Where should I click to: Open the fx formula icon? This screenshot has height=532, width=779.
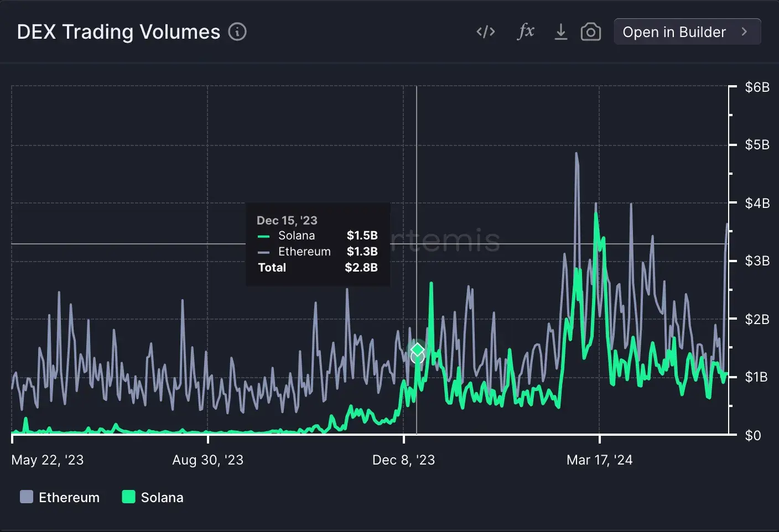(x=526, y=32)
